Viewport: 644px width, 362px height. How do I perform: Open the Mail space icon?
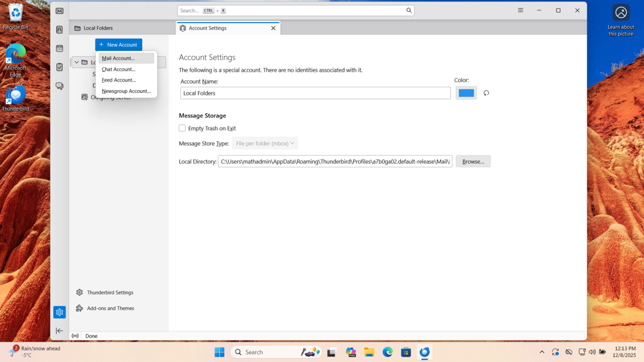(60, 11)
